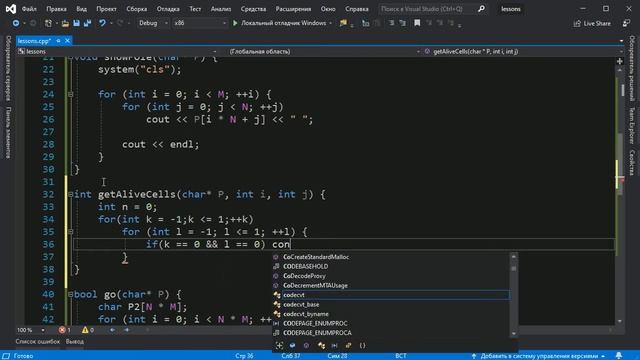Click the IntelliSense list scroll up arrow
Screen dimensions: 640x360
(x=514, y=257)
